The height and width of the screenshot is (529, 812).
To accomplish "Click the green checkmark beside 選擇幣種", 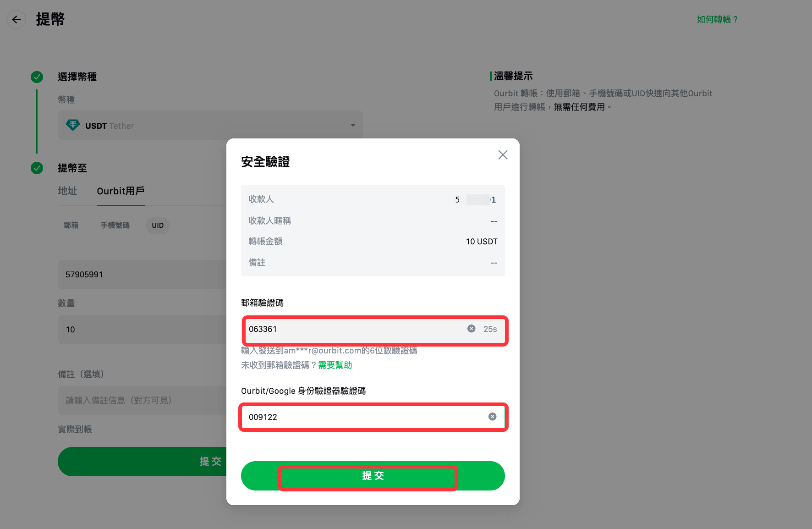I will pyautogui.click(x=37, y=77).
